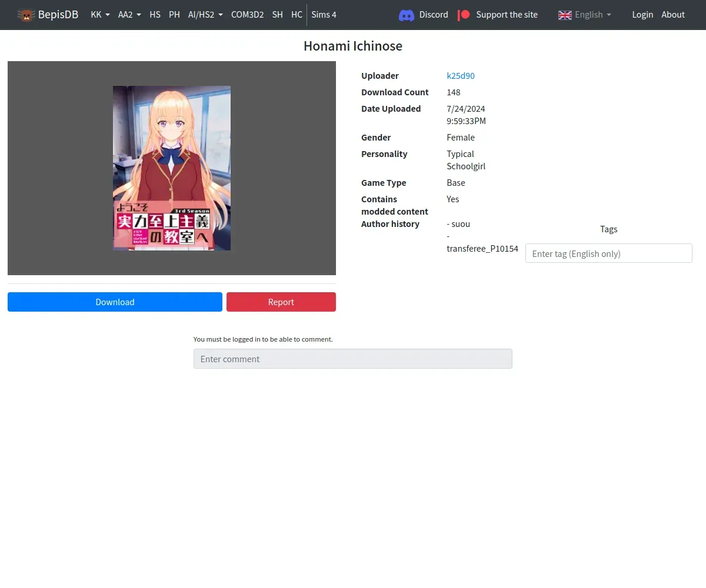Expand the AA2 dropdown menu
The width and height of the screenshot is (706, 588).
click(x=129, y=15)
